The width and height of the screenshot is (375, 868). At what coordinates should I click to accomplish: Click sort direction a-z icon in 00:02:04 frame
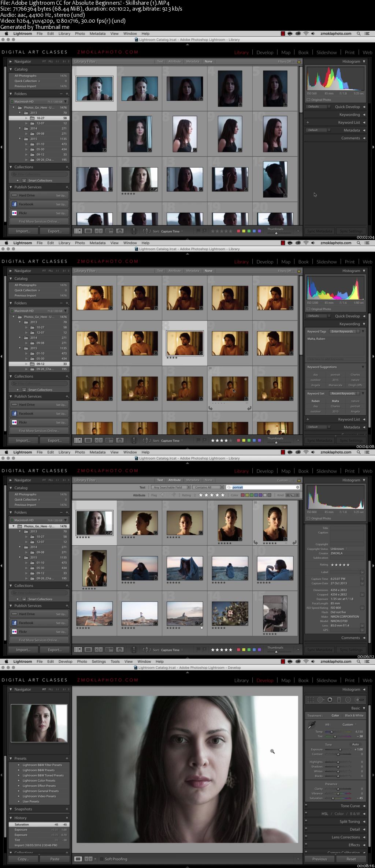(146, 231)
